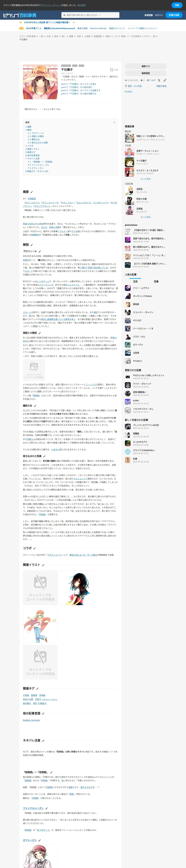Open the main 千石撫子 header illustration

tap(40, 82)
